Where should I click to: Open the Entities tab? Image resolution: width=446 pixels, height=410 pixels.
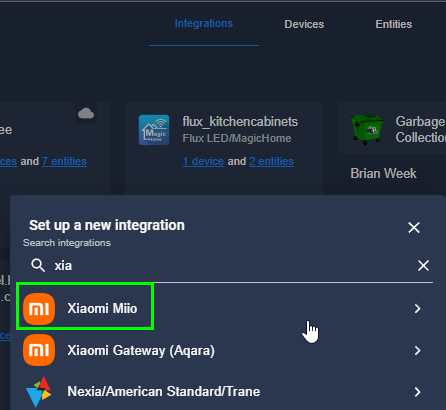point(394,24)
